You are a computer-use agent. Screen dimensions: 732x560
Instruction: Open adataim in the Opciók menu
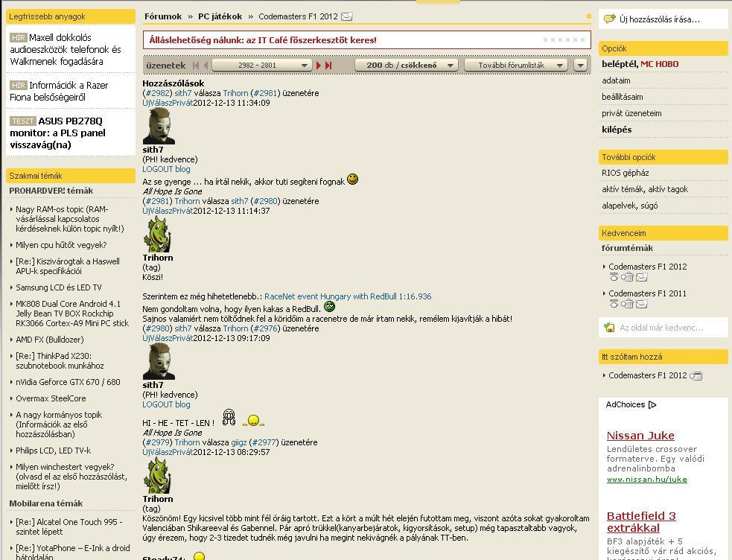[x=616, y=80]
